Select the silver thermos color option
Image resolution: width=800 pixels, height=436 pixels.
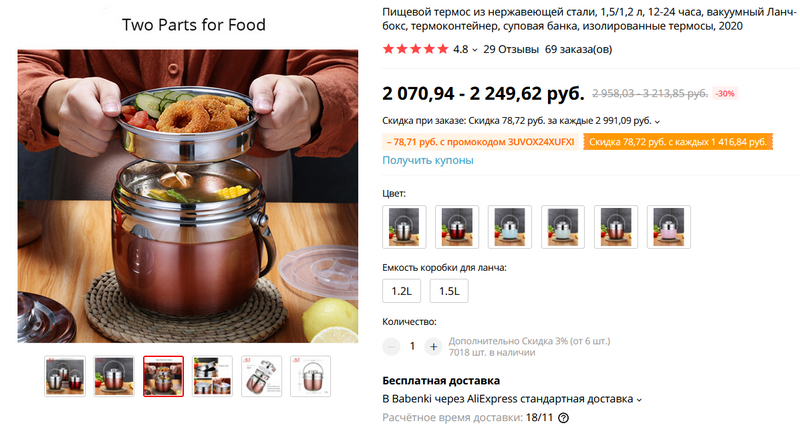point(404,227)
